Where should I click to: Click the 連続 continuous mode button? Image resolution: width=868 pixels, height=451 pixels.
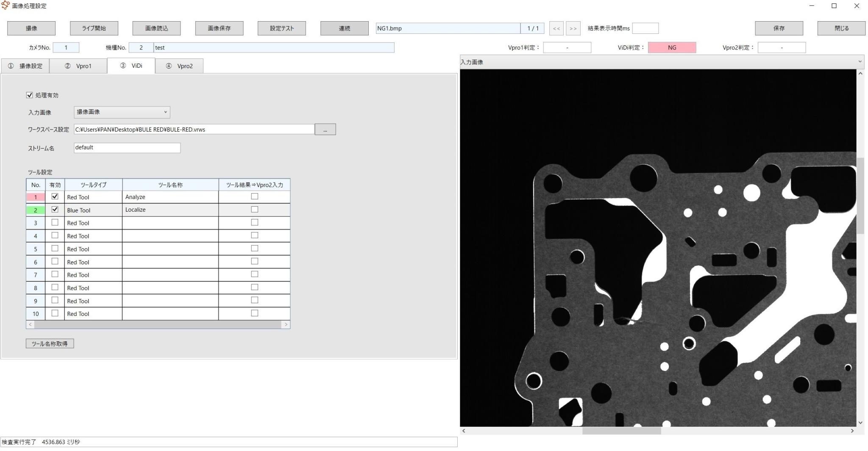(344, 28)
